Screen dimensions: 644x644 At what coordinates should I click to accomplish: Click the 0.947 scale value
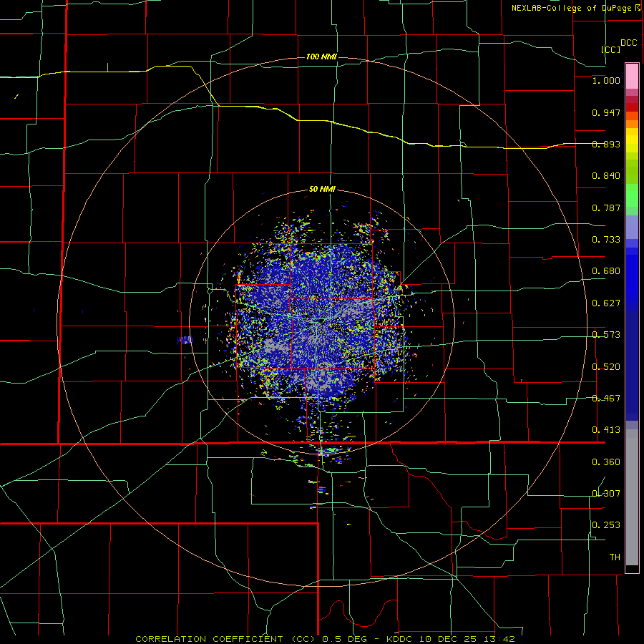(x=606, y=112)
